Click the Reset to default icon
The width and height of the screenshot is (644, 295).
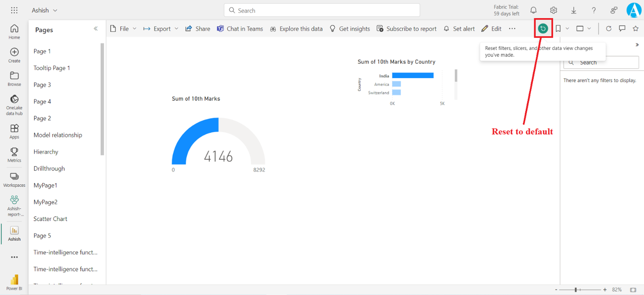click(543, 29)
